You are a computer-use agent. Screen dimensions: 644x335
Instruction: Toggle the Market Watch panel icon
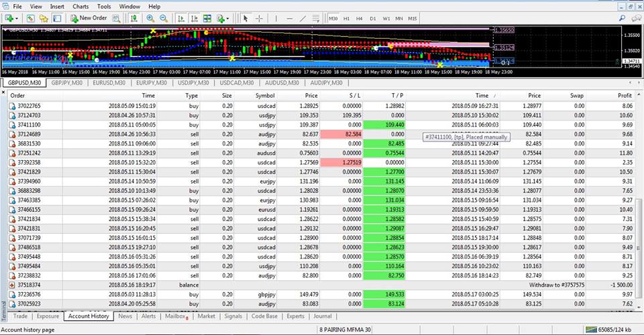point(30,19)
